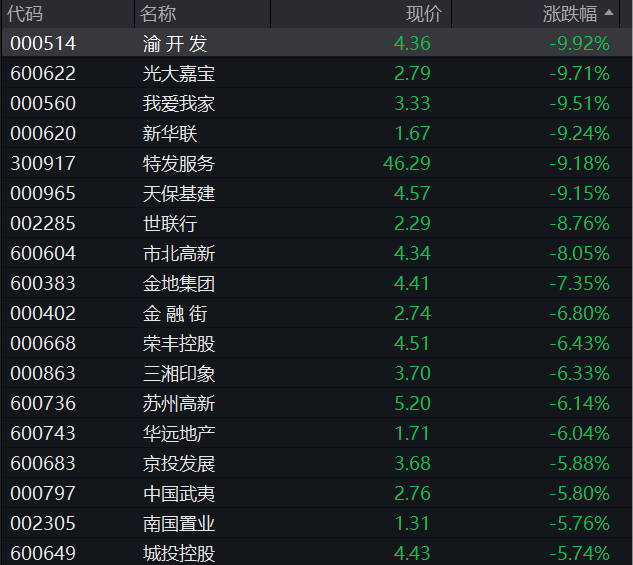Click the price 4.51

point(413,343)
